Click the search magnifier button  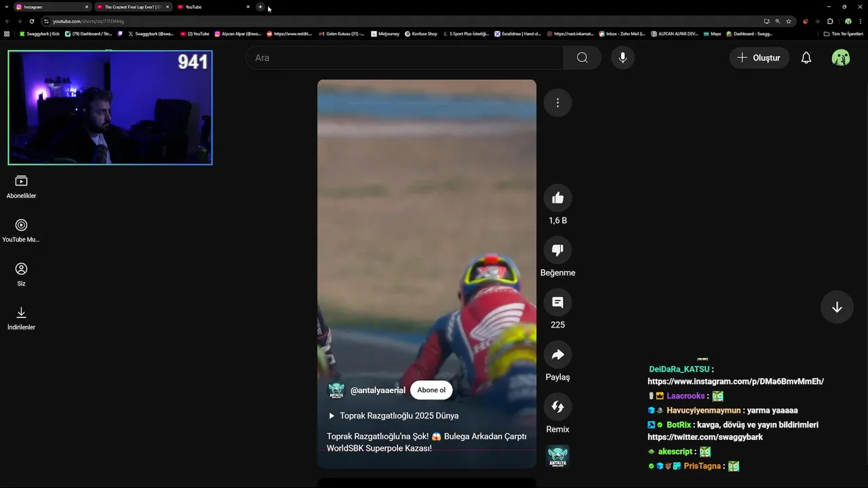click(x=582, y=58)
